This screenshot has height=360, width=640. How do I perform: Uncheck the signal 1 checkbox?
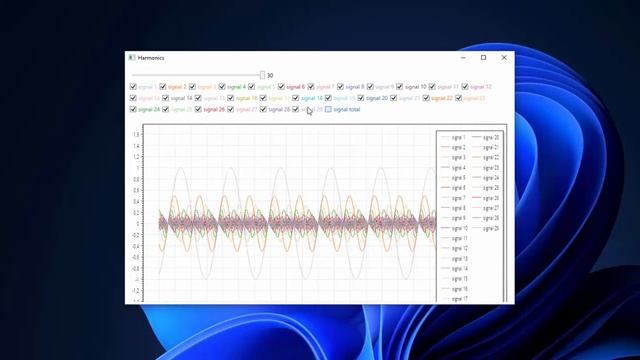pyautogui.click(x=133, y=87)
